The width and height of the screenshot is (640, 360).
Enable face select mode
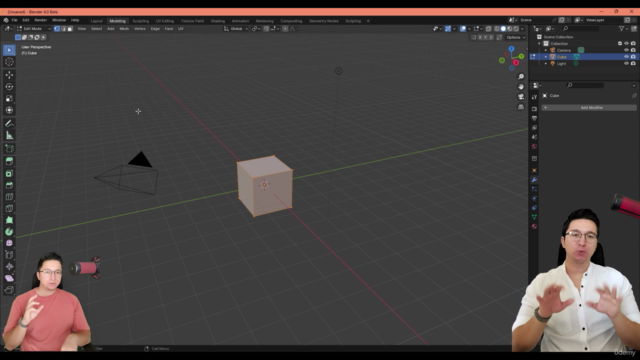coord(70,29)
